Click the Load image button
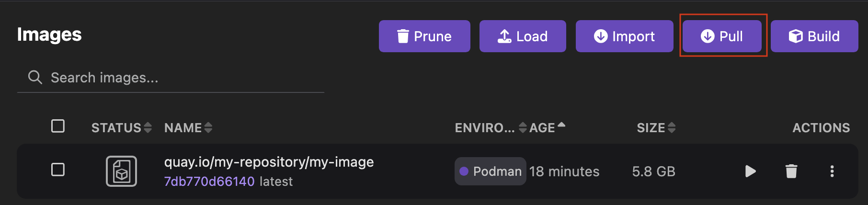The image size is (868, 205). 523,36
